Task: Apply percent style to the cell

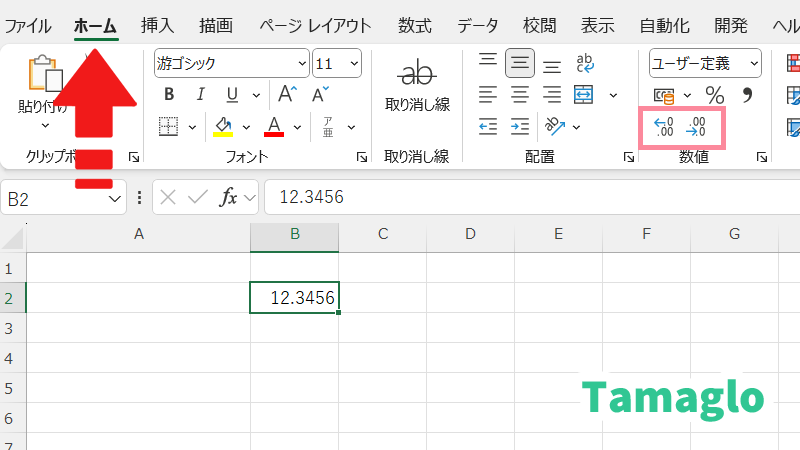Action: 715,95
